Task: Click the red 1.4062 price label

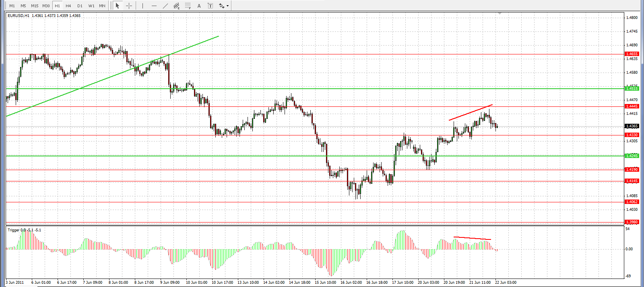Action: click(632, 202)
